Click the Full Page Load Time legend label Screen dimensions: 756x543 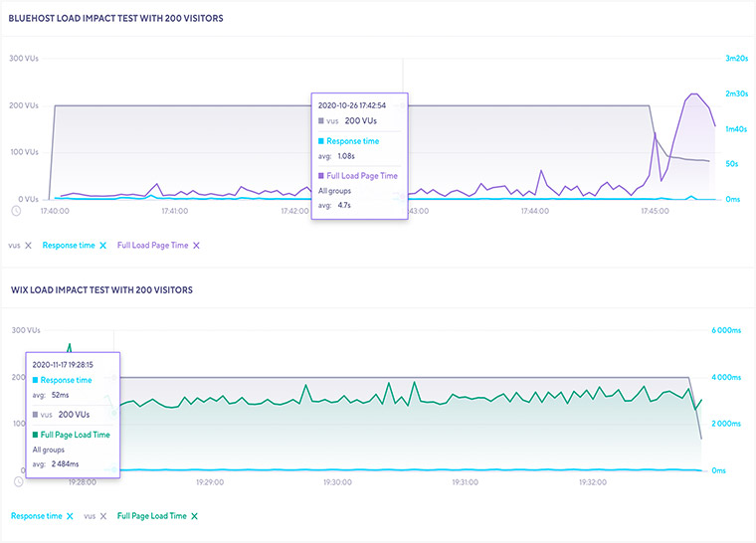pyautogui.click(x=151, y=516)
